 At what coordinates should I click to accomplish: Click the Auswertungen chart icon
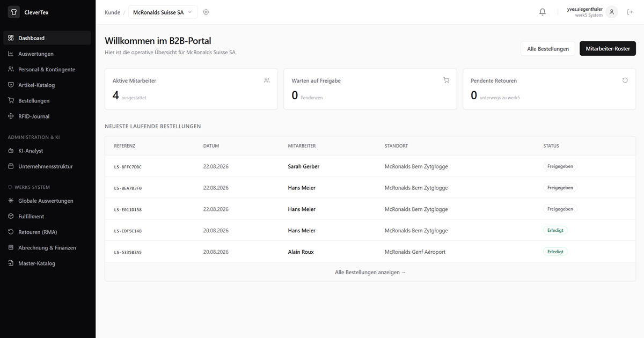pyautogui.click(x=11, y=54)
